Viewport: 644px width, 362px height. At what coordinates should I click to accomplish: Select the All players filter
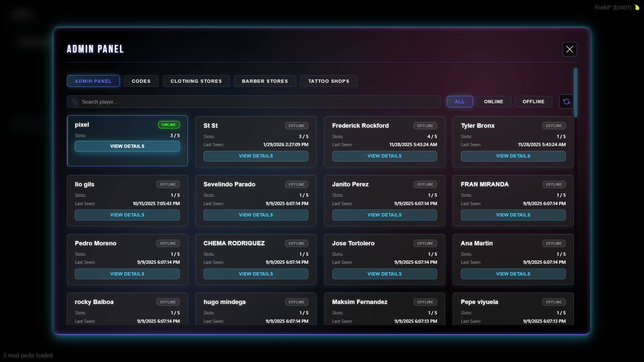460,102
